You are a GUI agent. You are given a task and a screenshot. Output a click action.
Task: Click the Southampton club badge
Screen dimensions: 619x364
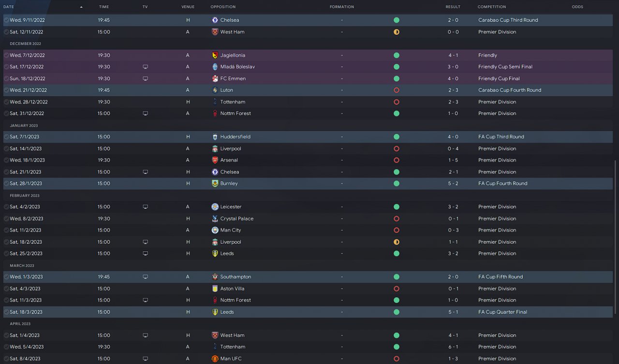[215, 277]
